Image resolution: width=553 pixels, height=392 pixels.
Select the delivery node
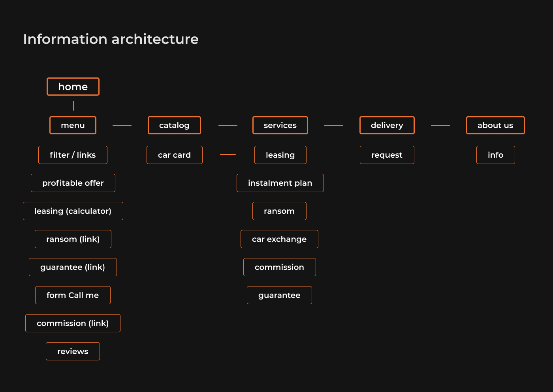point(387,125)
